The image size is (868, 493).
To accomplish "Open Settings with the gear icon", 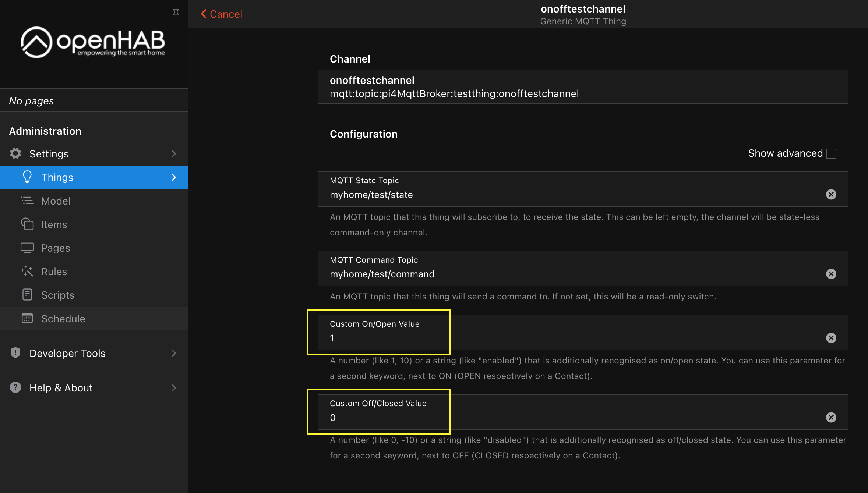I will pyautogui.click(x=15, y=153).
